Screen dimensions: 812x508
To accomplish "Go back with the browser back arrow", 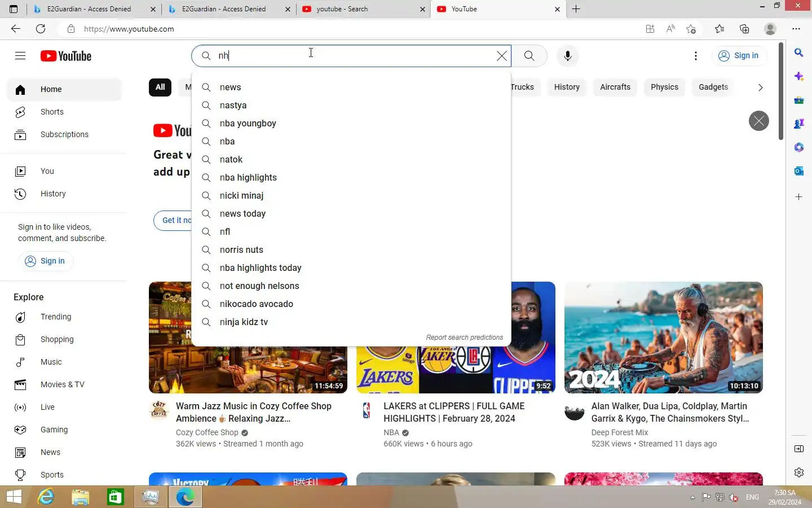I will 16,29.
